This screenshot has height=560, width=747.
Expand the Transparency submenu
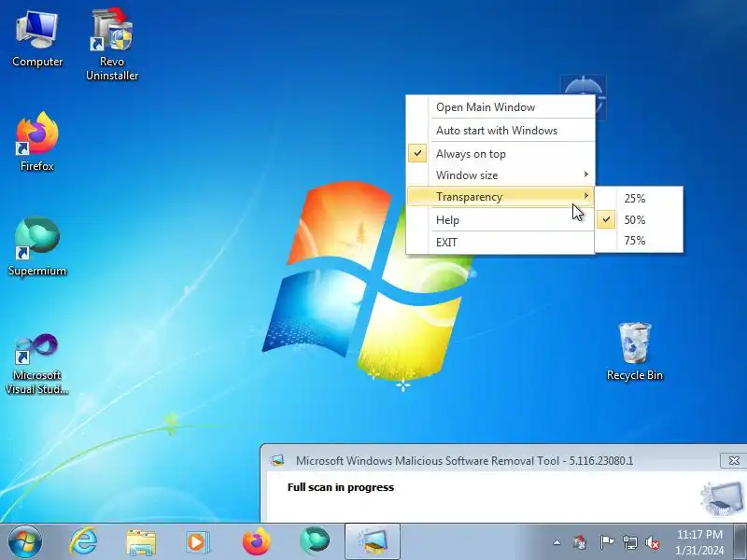pos(500,197)
